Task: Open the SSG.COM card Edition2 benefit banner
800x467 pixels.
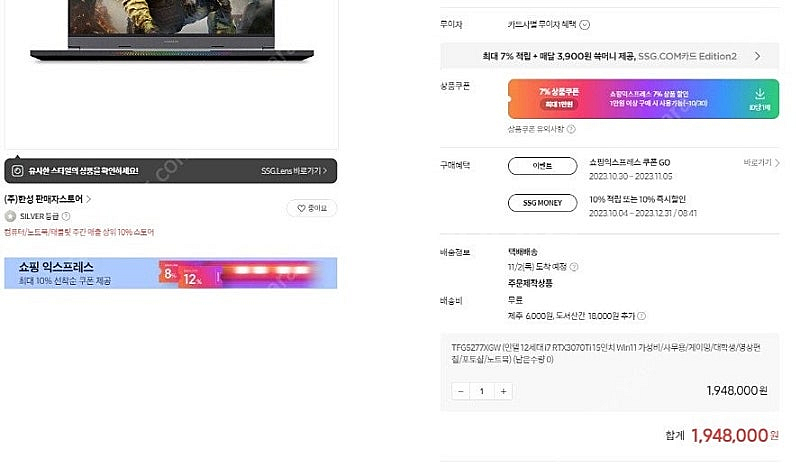Action: [609, 56]
